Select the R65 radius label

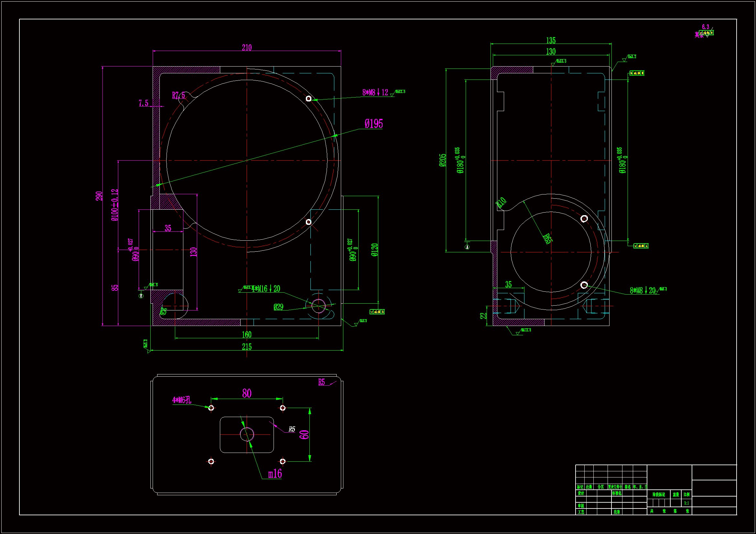point(547,238)
